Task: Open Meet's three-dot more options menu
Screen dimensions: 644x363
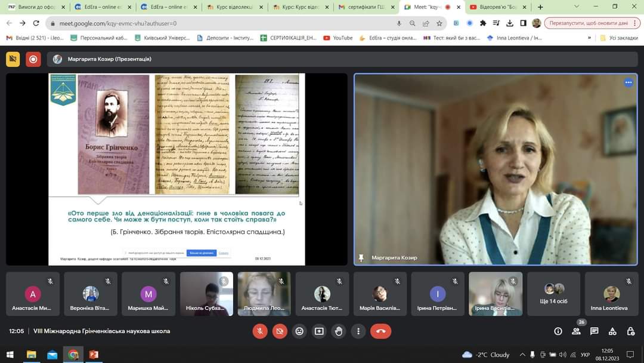Action: 358,331
